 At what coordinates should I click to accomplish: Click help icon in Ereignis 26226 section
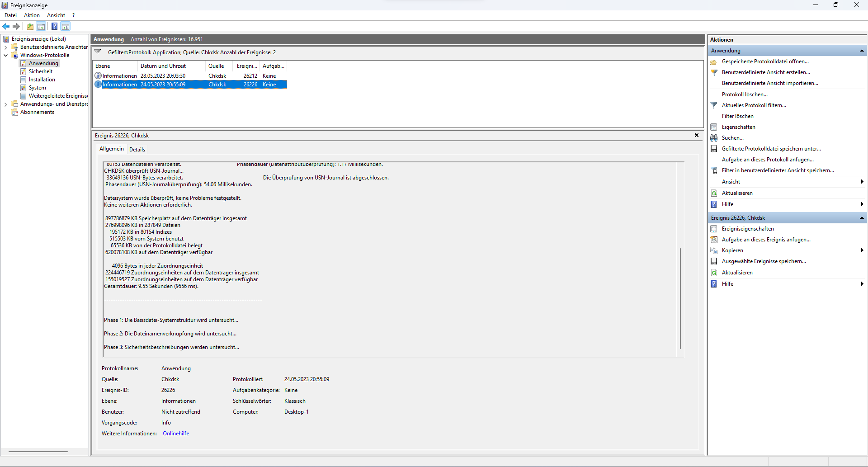714,284
